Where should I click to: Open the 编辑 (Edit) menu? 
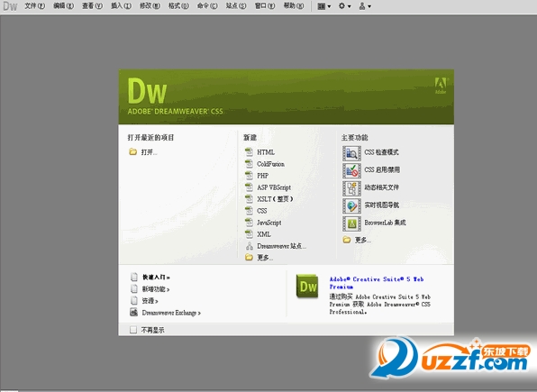63,5
